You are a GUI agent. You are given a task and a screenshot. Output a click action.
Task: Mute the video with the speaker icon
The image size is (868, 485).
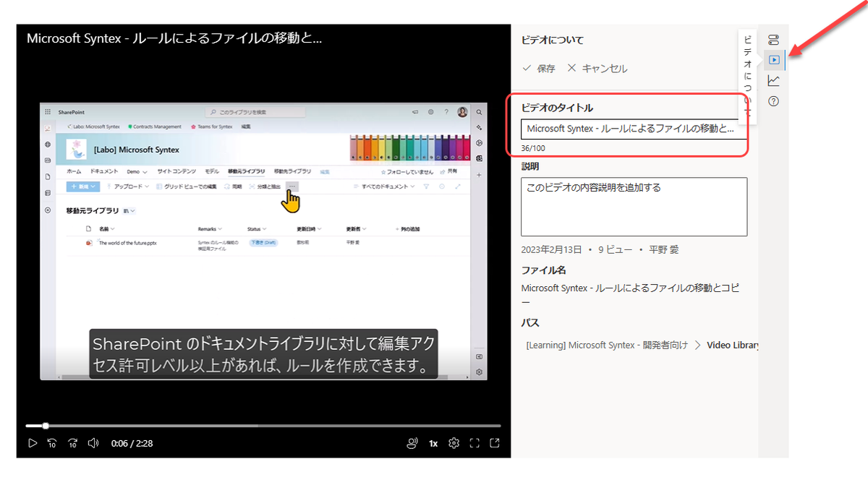(x=93, y=443)
